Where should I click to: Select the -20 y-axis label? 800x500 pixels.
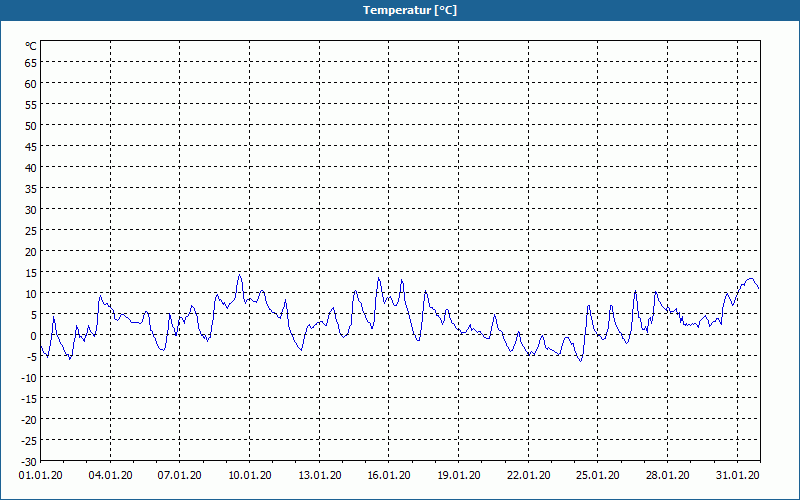[x=29, y=420]
